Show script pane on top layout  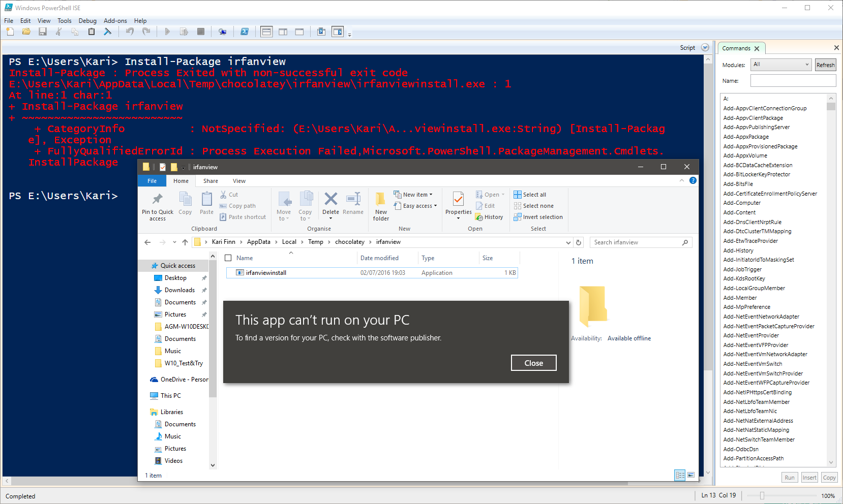(266, 31)
